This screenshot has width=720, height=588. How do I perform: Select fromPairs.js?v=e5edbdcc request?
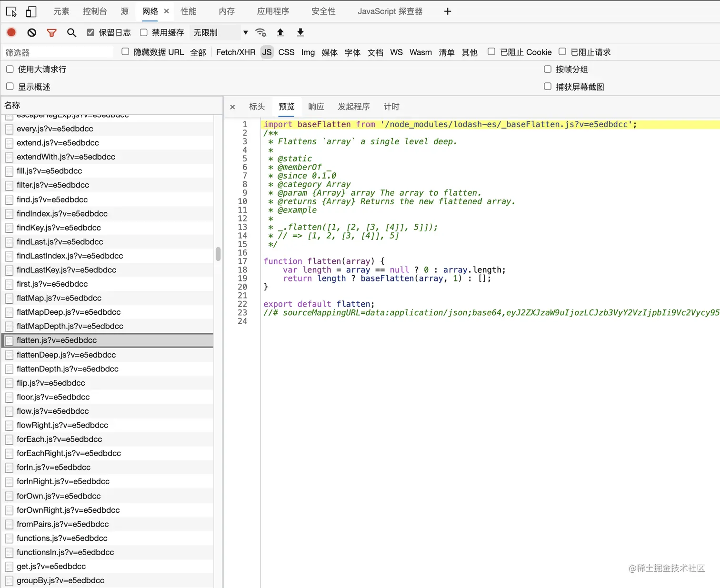(x=108, y=524)
